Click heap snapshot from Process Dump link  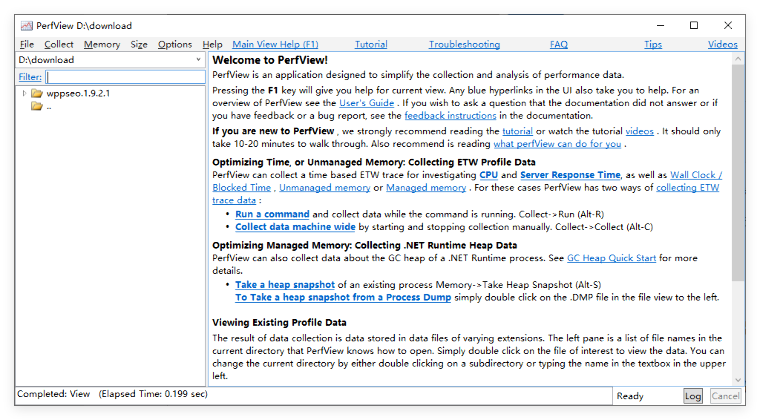[x=343, y=297]
